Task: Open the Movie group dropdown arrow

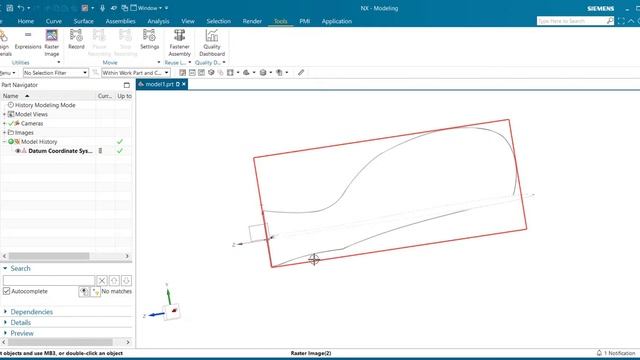Action: tap(159, 62)
